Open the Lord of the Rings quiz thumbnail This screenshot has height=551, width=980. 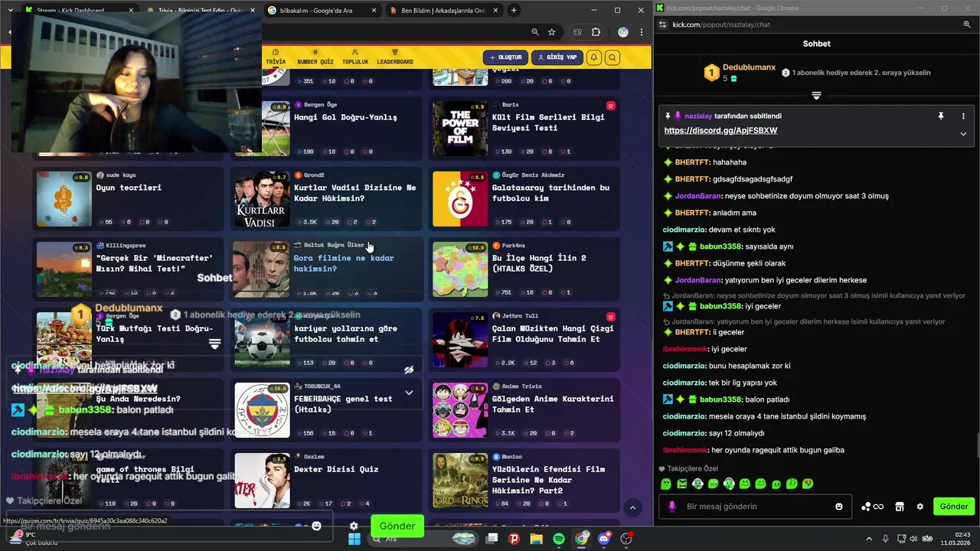pyautogui.click(x=460, y=481)
